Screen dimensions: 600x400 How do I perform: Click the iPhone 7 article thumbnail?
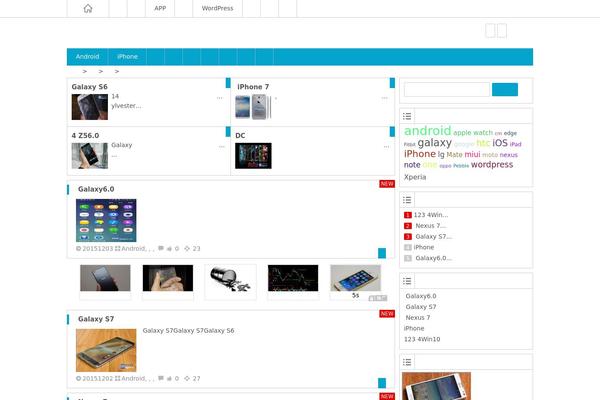253,107
